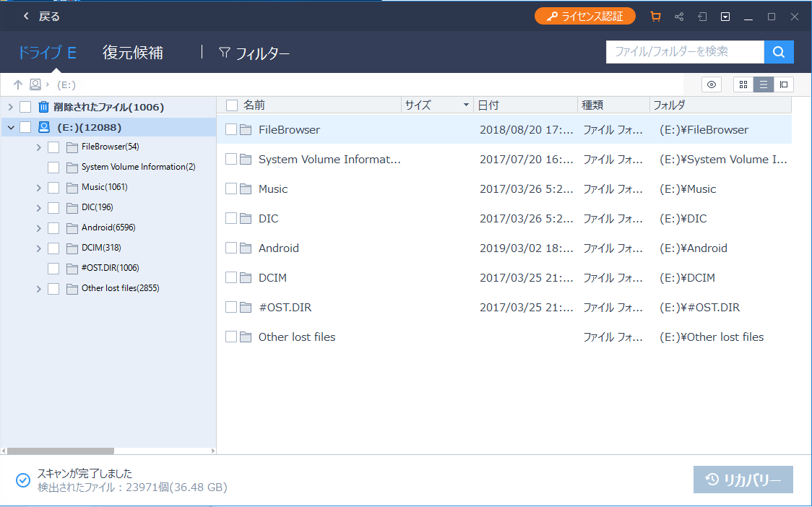Check the deleted files (1006) checkbox
This screenshot has height=507, width=812.
25,107
